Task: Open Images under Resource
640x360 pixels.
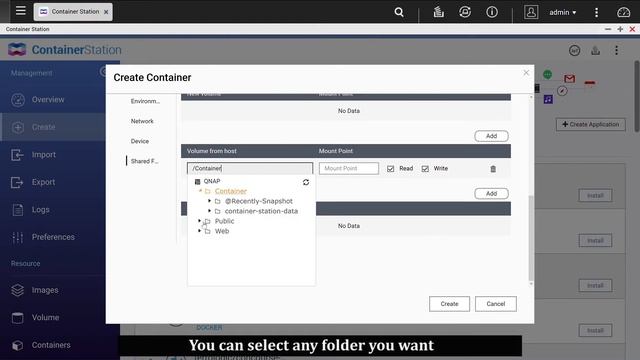Action: point(45,290)
